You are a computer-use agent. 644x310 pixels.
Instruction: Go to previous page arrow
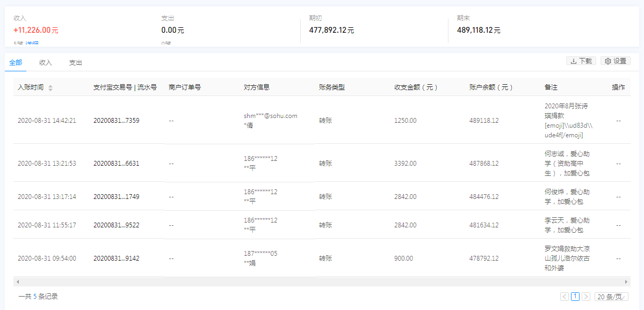point(565,297)
